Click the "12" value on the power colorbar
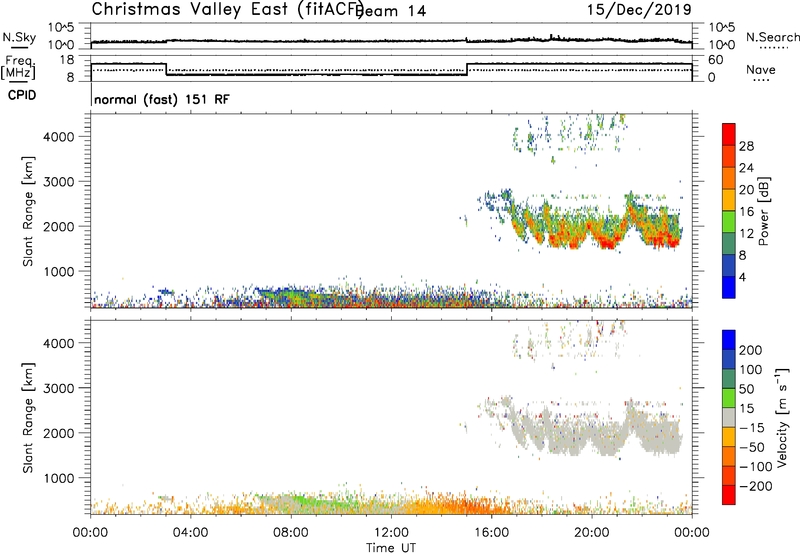Viewport: 800px width, 554px height. [746, 234]
